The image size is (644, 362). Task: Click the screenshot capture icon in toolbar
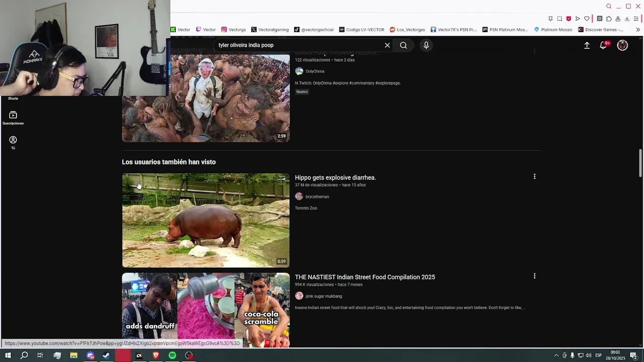tap(559, 19)
